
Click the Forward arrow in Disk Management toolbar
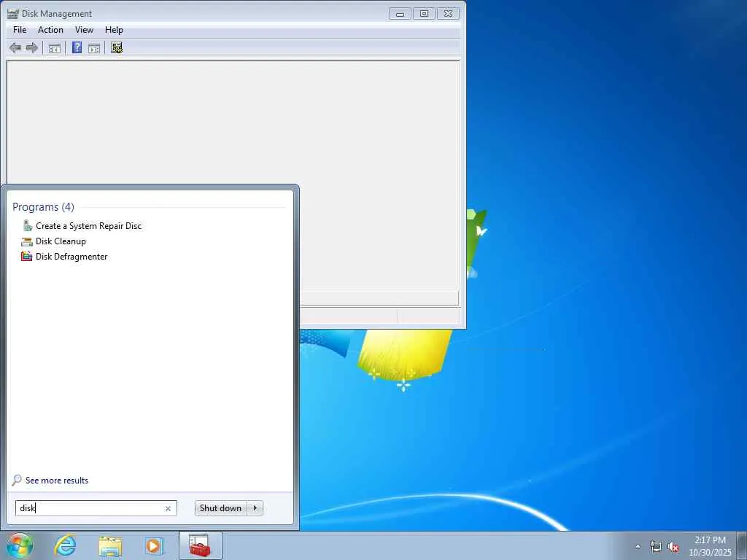(x=32, y=47)
